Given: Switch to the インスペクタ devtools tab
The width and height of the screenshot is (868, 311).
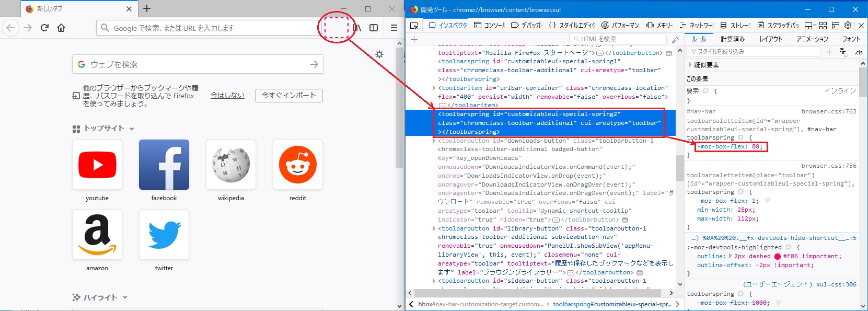Looking at the screenshot, I should (448, 25).
